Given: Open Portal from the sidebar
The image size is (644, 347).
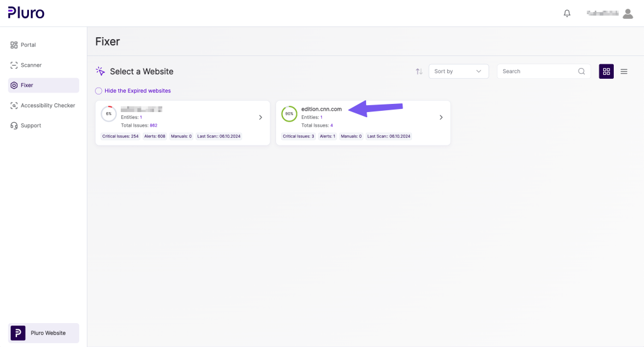Looking at the screenshot, I should (x=28, y=45).
